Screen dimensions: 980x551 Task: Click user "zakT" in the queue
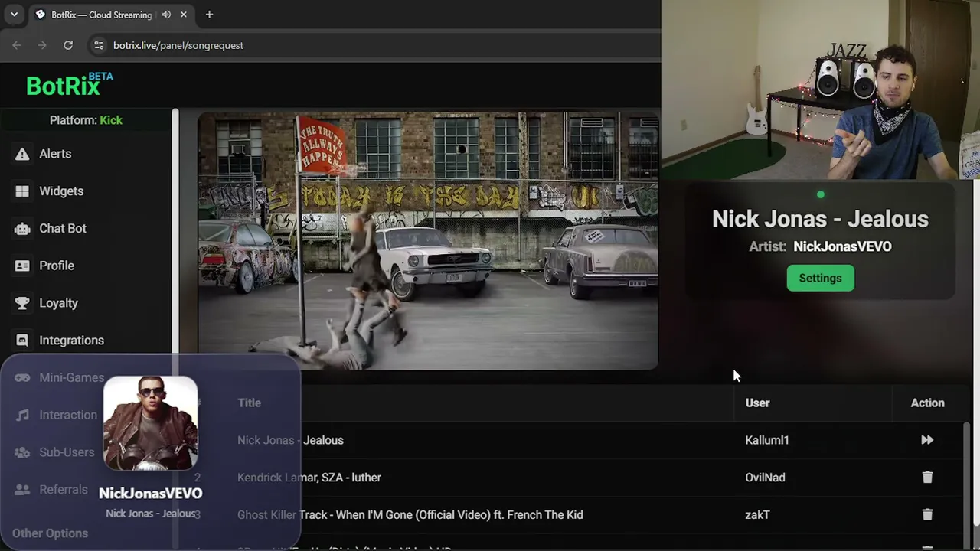click(x=757, y=515)
